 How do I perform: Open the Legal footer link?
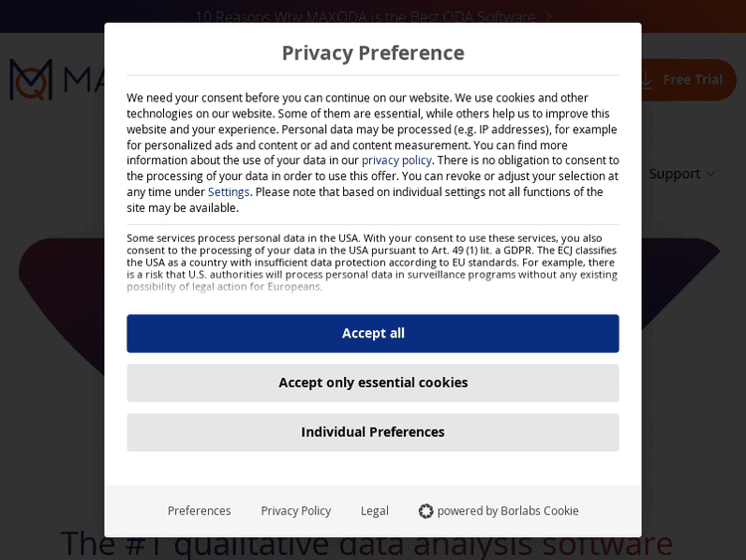point(374,511)
